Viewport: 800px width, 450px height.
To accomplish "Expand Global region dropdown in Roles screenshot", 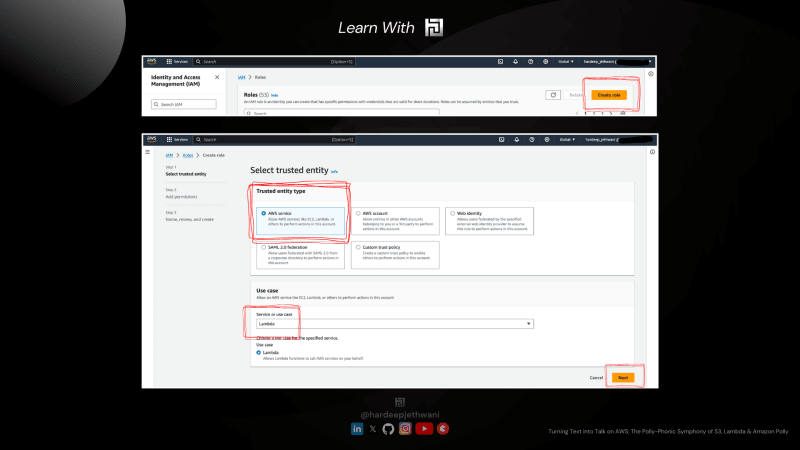I will [566, 61].
